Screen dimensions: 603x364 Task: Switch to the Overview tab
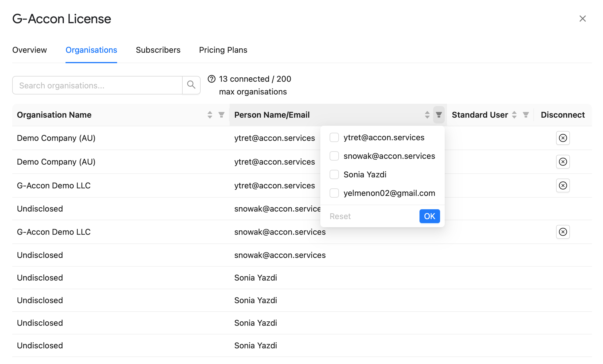30,50
